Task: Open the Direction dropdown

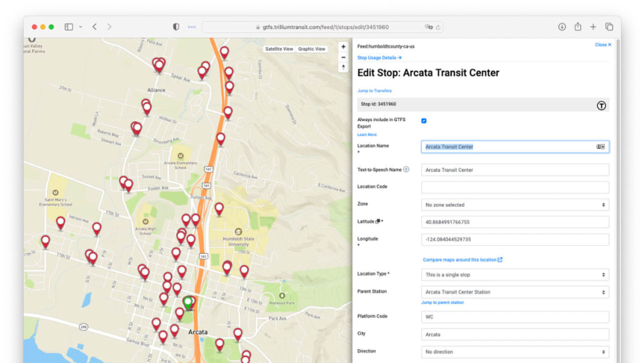Action: [x=515, y=352]
